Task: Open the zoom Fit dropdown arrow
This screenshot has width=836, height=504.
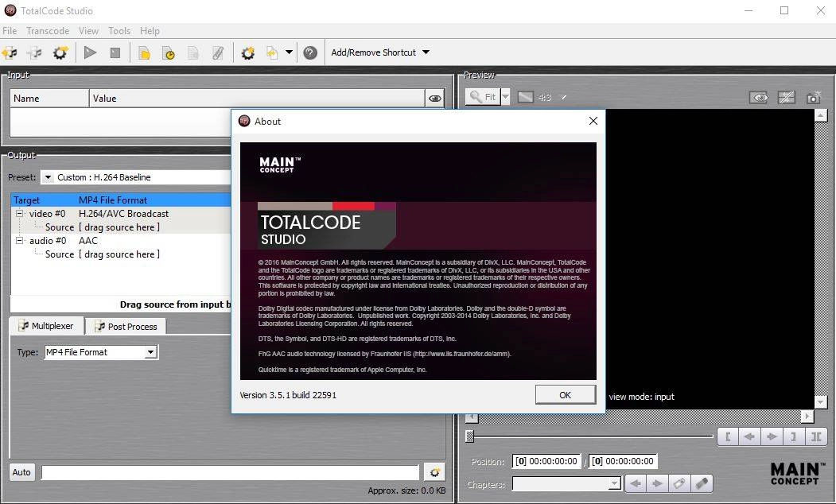Action: (x=505, y=97)
